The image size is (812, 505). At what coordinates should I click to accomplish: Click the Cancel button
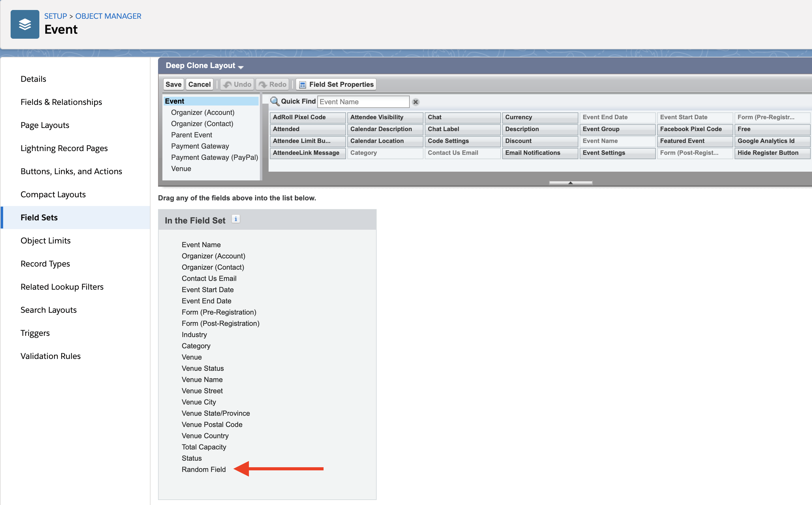[x=199, y=84]
